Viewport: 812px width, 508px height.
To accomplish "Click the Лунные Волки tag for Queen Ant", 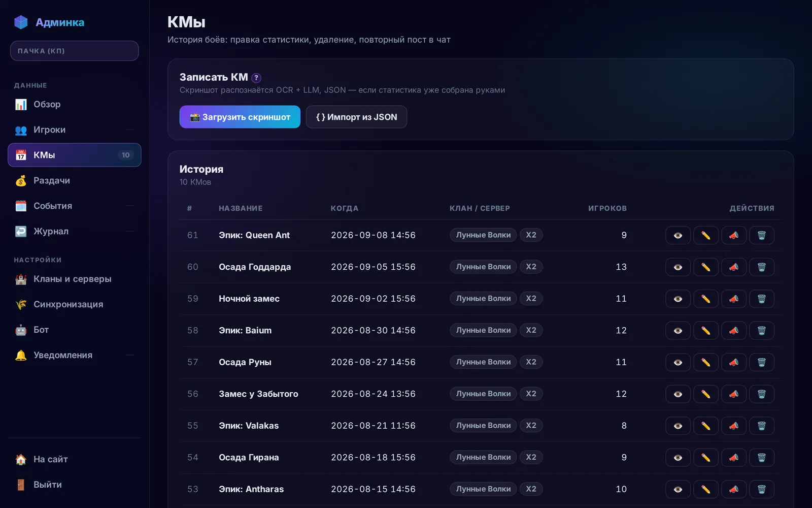I will coord(483,235).
